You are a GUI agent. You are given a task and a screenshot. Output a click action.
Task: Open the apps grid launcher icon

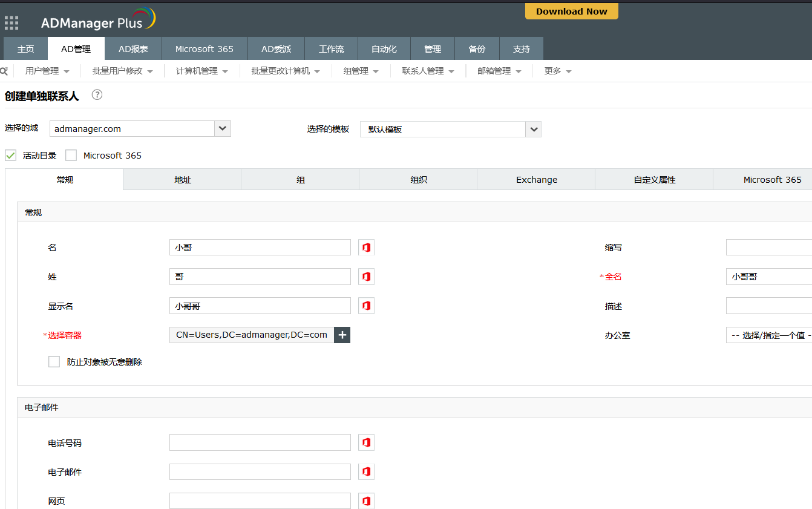(11, 23)
